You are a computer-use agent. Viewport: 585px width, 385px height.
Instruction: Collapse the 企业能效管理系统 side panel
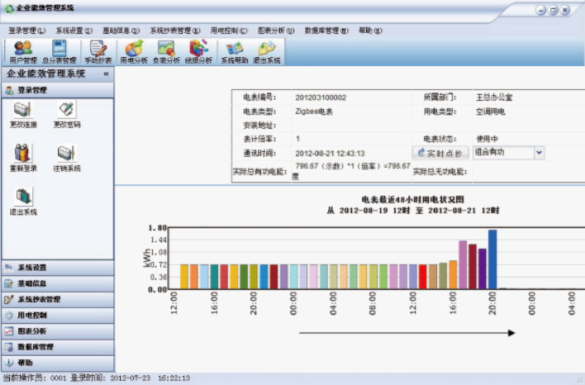(x=106, y=74)
